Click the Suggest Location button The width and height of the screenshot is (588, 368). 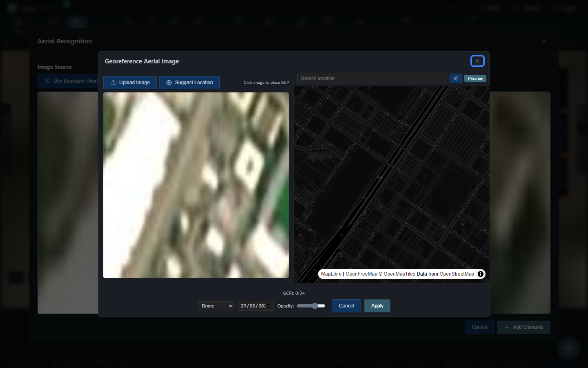189,83
